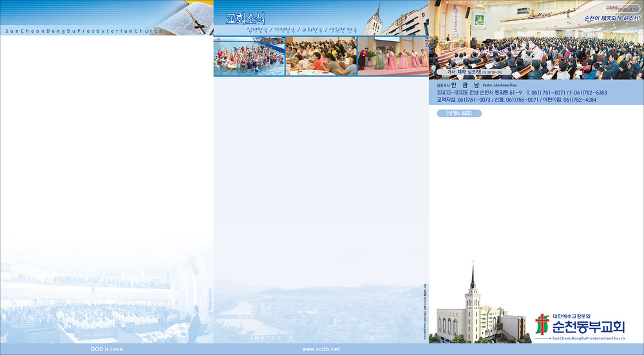644x355 pixels.
Task: Click the 순천이 順天되게 하소서 slogan
Action: pos(611,18)
